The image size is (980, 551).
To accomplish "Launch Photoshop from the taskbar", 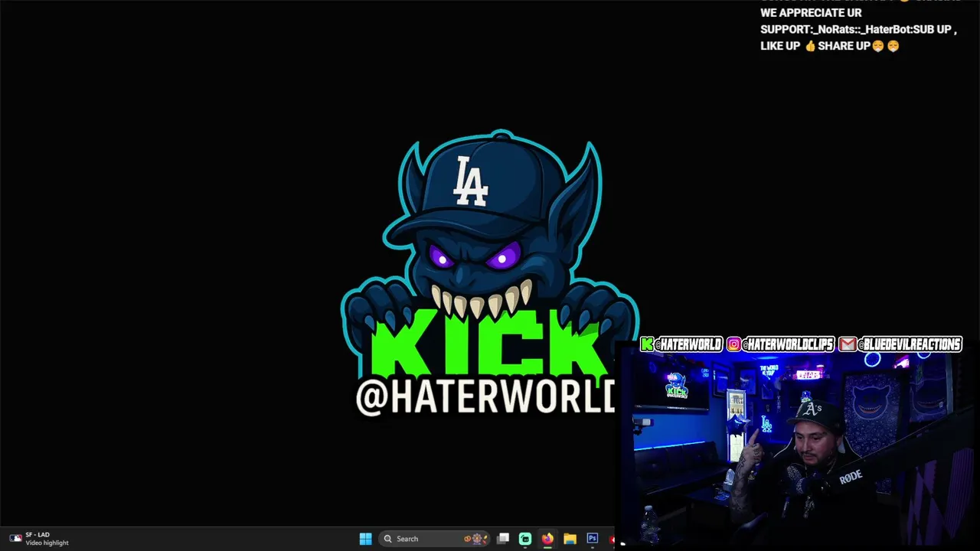I will coord(592,539).
